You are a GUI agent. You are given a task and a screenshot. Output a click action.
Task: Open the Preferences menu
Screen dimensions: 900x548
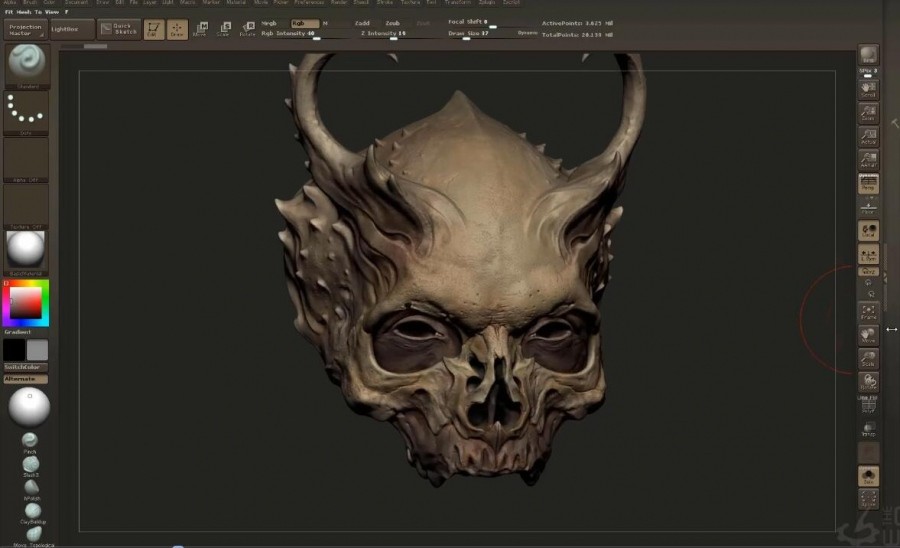click(309, 2)
